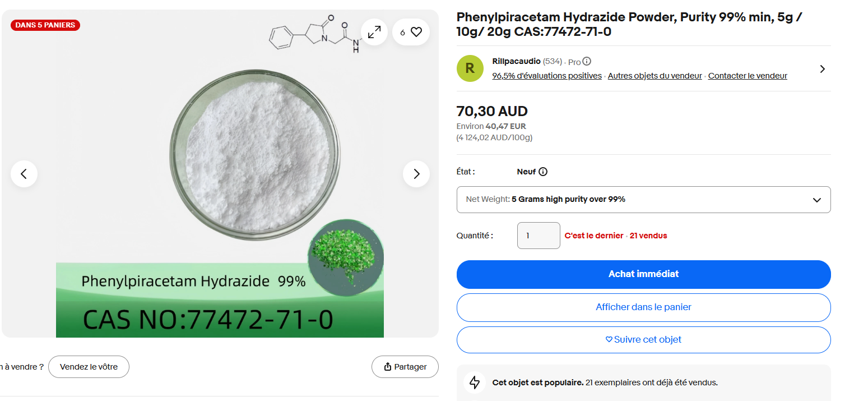Open info icon next to Neuf
This screenshot has height=401, width=868.
[543, 172]
